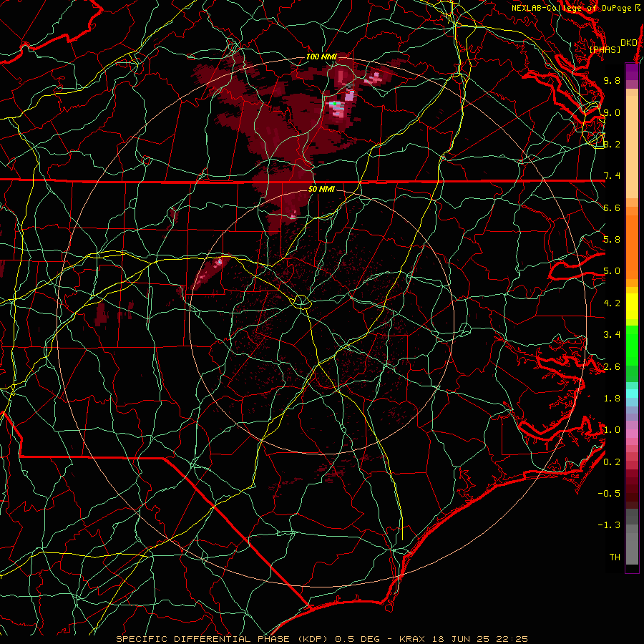Click the Specific Differential Phase caption

point(322,639)
